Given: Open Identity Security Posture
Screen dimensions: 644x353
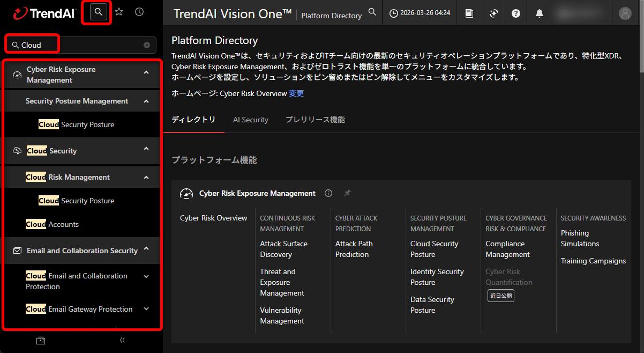Looking at the screenshot, I should [437, 277].
